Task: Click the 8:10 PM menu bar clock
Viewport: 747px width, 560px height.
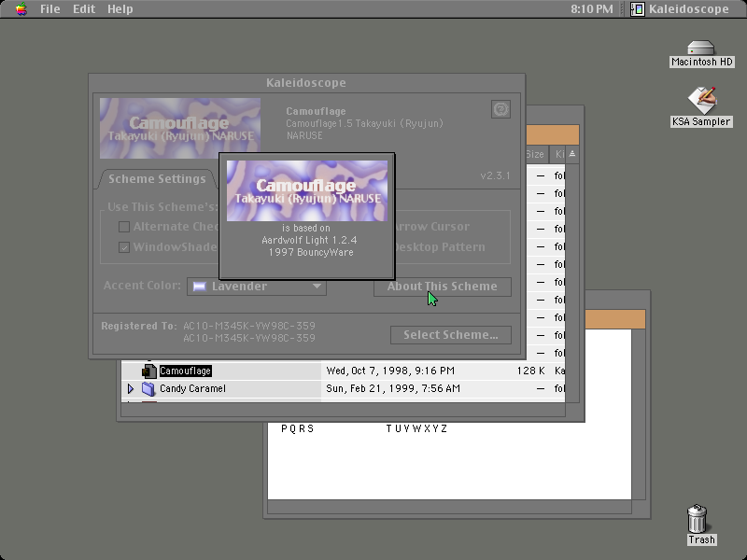Action: [592, 9]
